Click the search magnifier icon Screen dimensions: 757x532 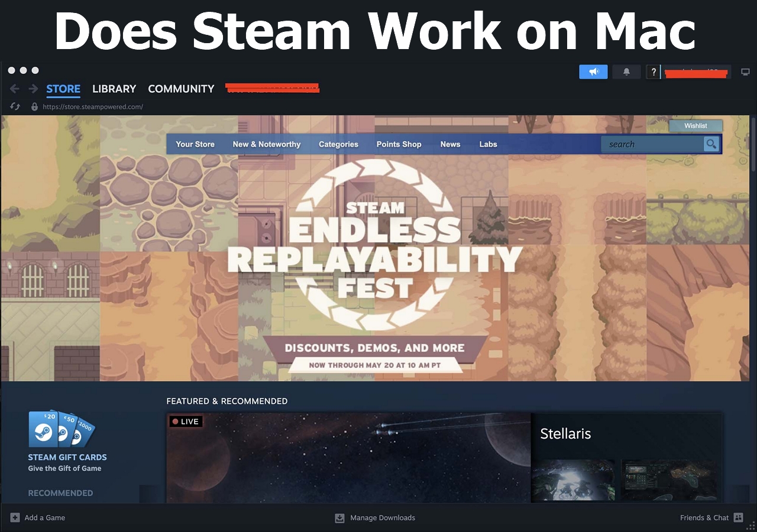tap(711, 144)
